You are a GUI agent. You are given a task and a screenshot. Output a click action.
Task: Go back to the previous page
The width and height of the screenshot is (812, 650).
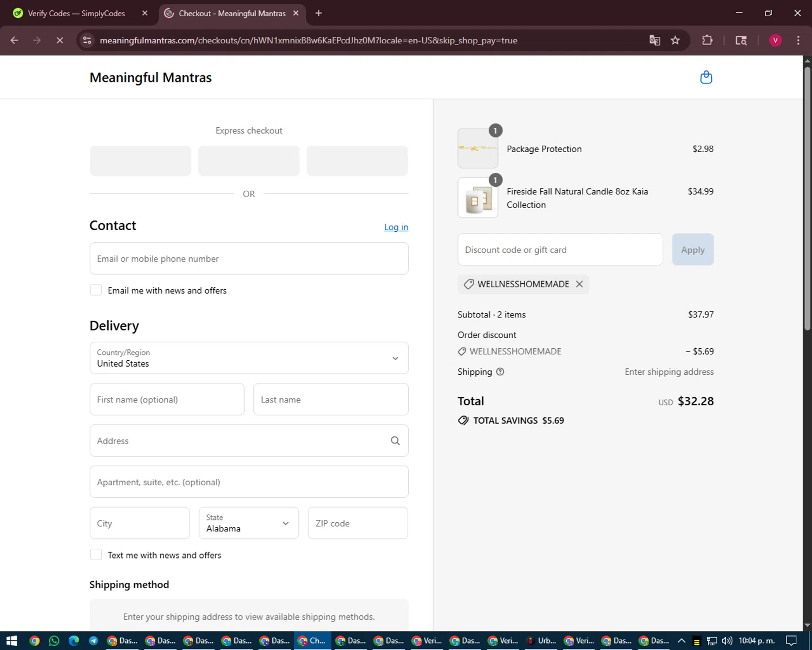pyautogui.click(x=15, y=41)
